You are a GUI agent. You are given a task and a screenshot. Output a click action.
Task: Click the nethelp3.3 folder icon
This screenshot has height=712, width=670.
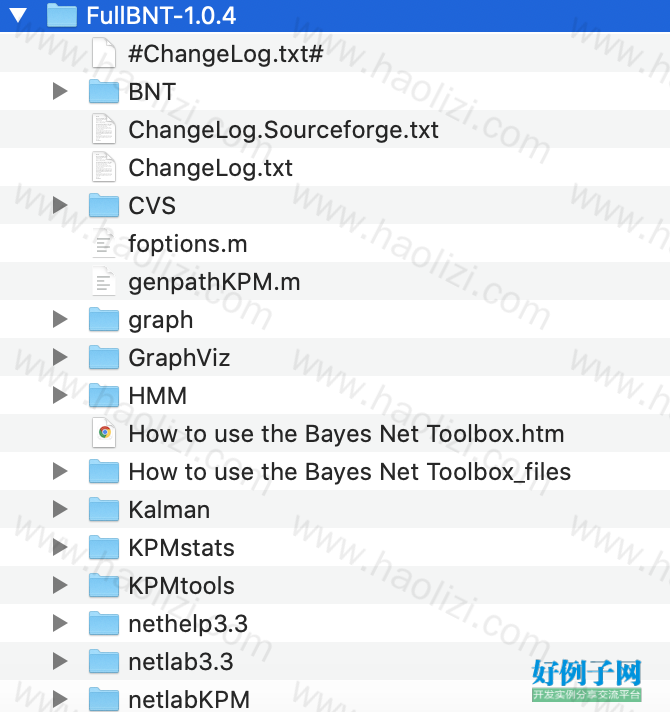coord(104,623)
